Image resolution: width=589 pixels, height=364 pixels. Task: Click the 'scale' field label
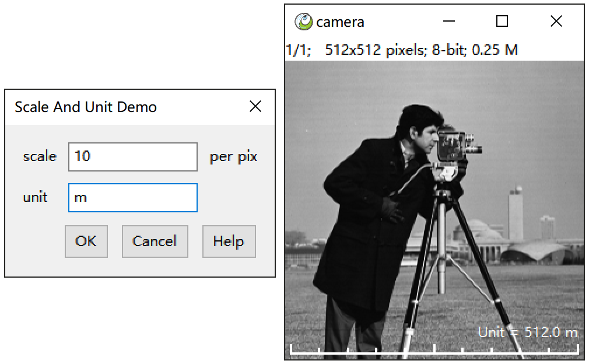tap(40, 156)
